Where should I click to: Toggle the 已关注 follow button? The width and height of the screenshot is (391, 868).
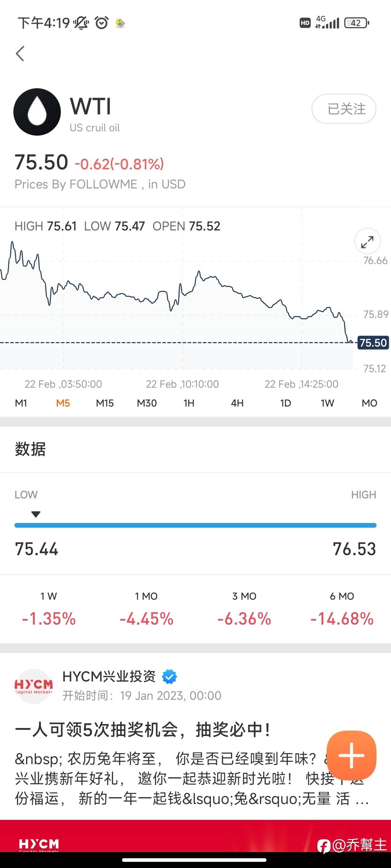pos(344,109)
